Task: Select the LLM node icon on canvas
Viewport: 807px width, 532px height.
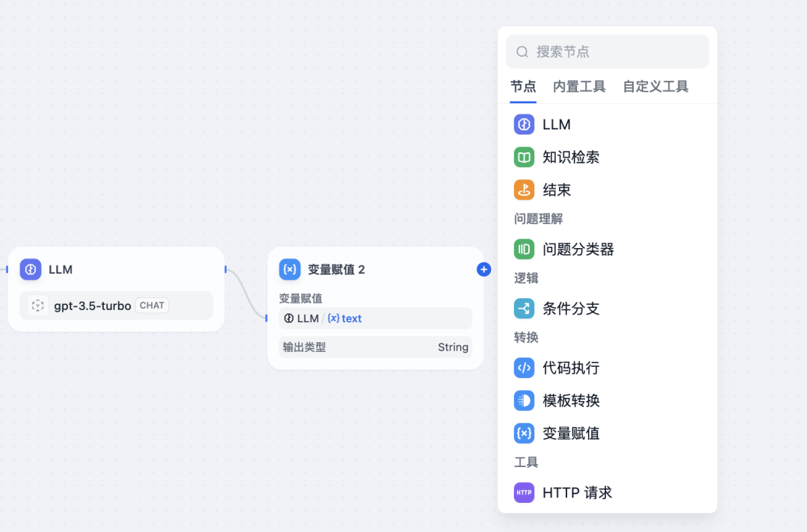Action: (x=31, y=270)
